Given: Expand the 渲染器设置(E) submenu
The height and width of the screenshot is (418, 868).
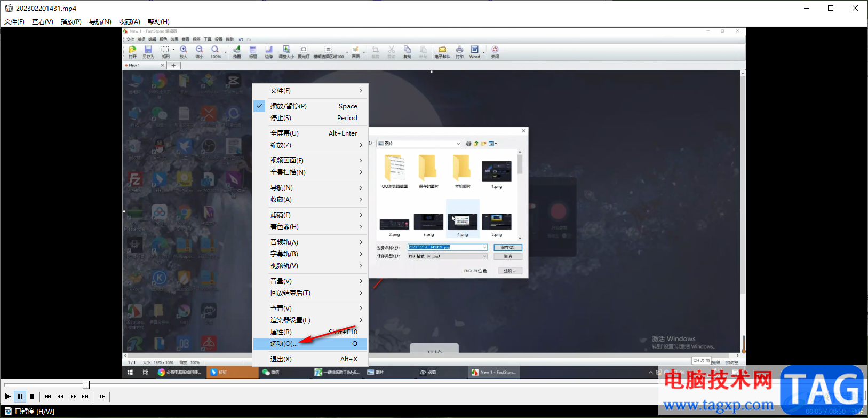Looking at the screenshot, I should click(x=310, y=320).
